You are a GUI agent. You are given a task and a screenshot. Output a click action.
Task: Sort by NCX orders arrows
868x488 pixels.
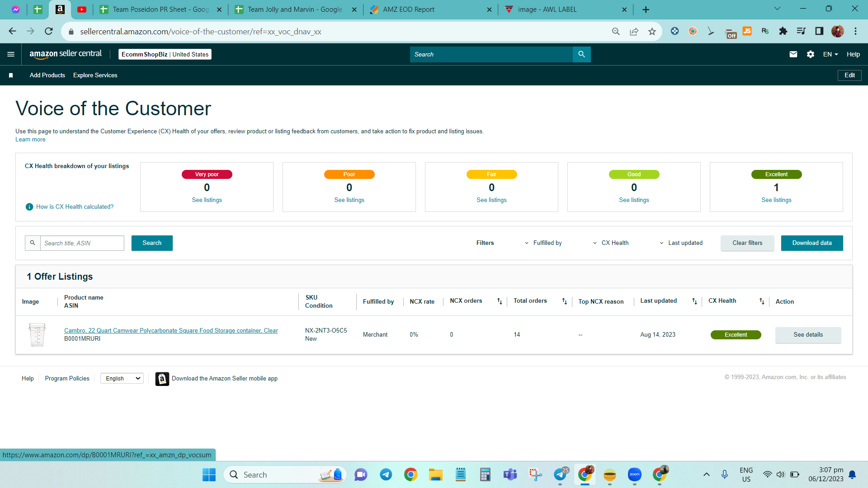pos(500,301)
